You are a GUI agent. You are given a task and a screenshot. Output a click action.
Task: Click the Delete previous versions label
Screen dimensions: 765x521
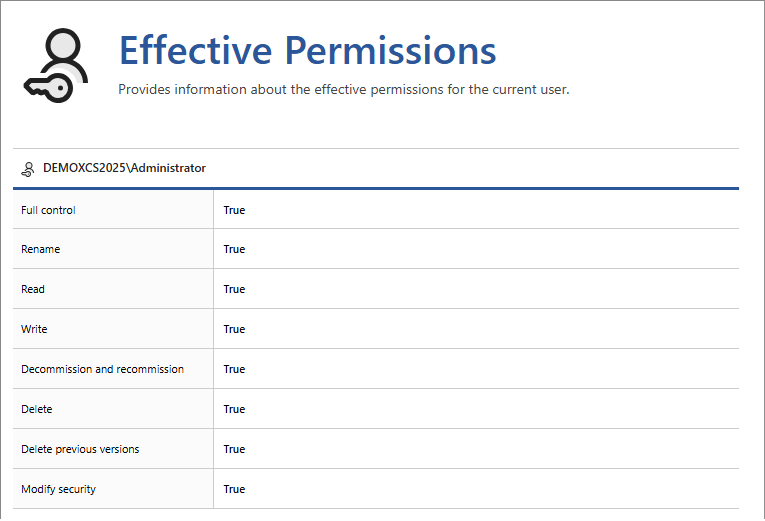[80, 449]
